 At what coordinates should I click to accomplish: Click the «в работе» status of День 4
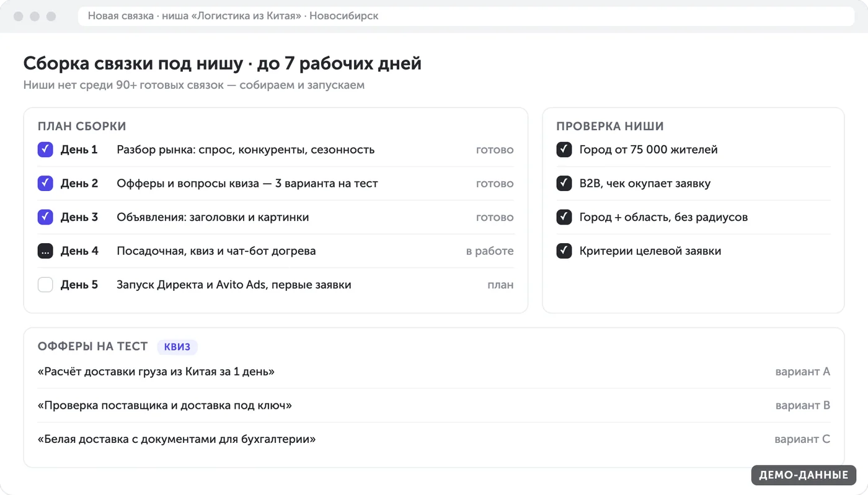pyautogui.click(x=490, y=251)
